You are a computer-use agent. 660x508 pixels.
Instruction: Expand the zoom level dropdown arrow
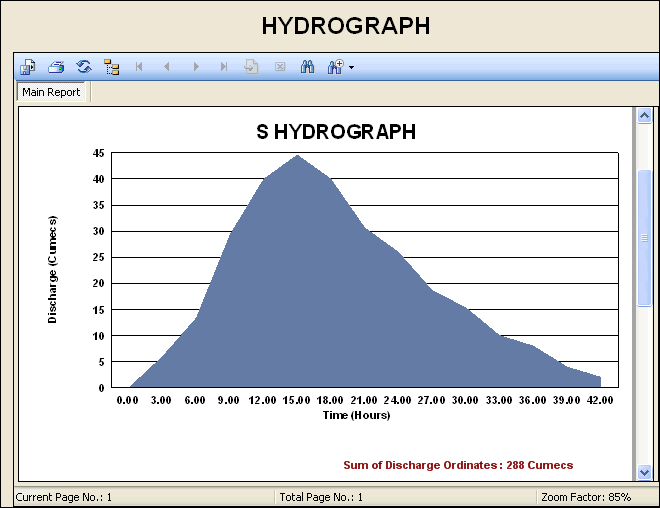351,68
